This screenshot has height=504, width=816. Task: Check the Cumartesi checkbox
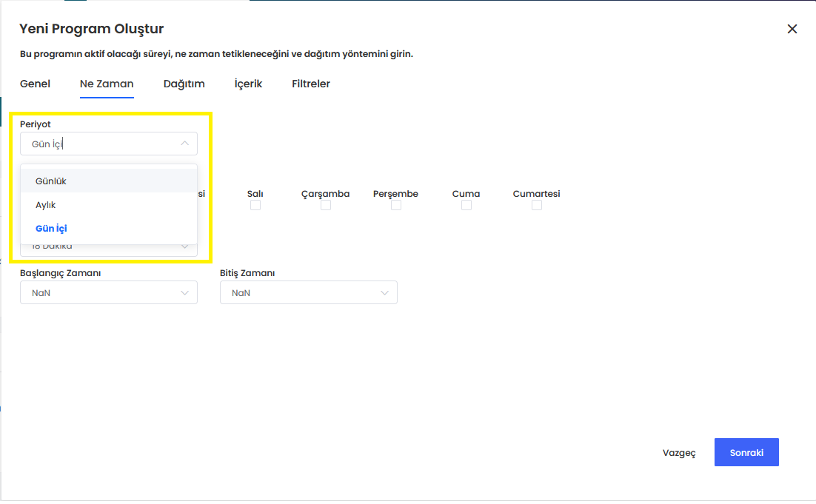coord(537,206)
